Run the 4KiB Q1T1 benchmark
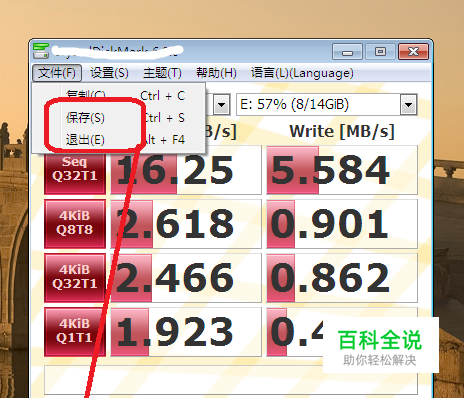Screen dimensions: 464x398 [75, 332]
